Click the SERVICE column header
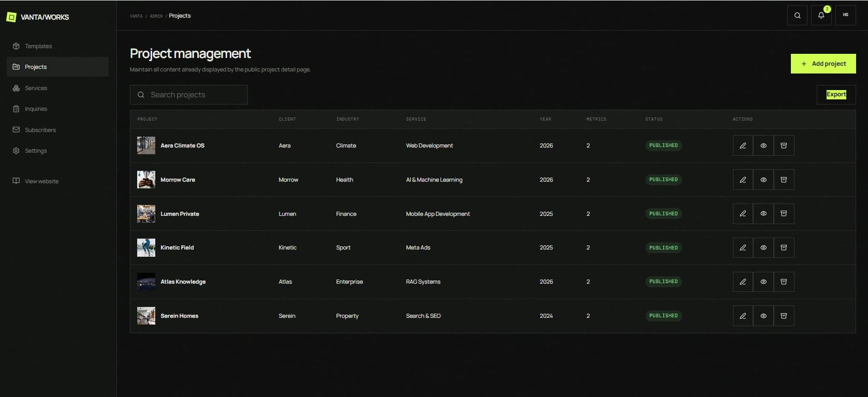The image size is (868, 397). [416, 119]
